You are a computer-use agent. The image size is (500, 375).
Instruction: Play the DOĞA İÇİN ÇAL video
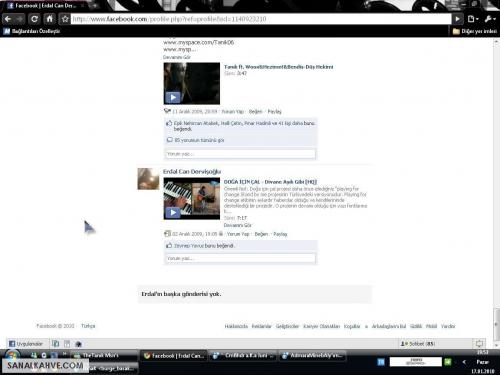192,199
